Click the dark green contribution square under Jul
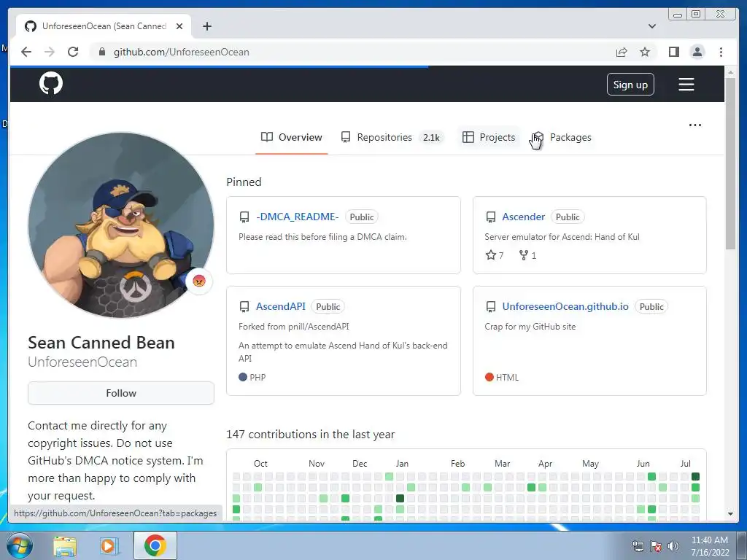This screenshot has width=747, height=560. pos(695,476)
